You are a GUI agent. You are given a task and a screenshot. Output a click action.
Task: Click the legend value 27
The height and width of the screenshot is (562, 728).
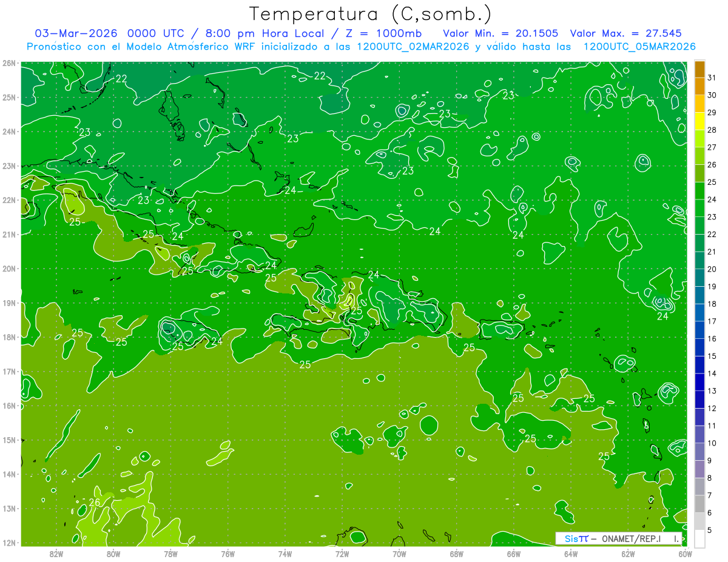[712, 147]
